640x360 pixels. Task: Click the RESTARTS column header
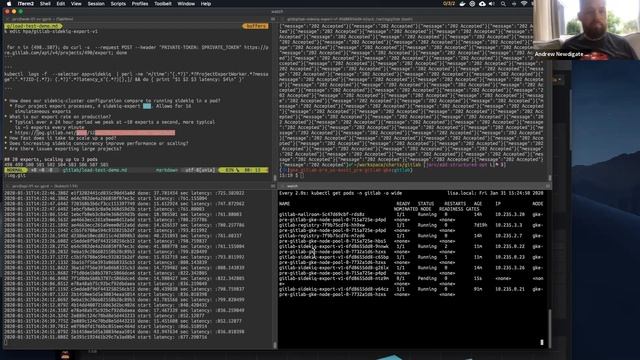tap(455, 204)
